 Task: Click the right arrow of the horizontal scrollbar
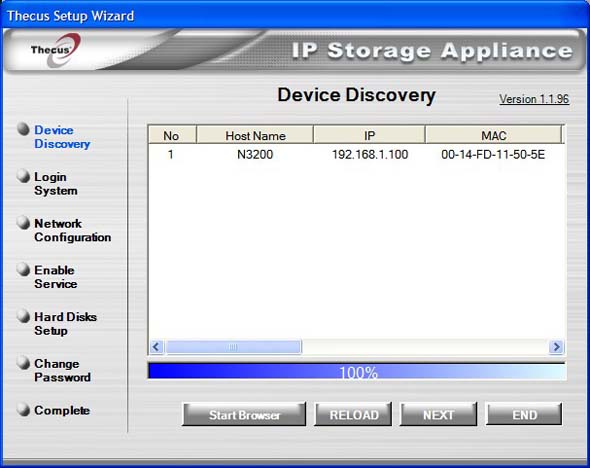556,346
